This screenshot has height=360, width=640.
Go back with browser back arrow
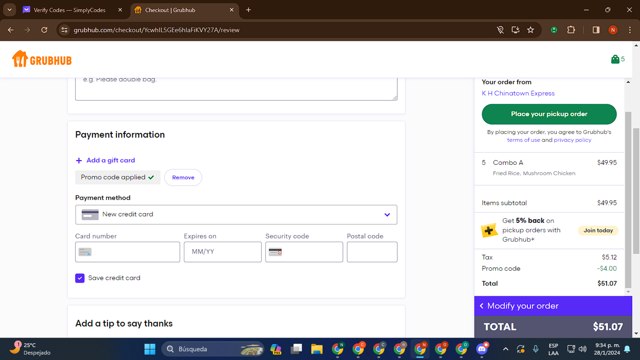click(x=11, y=30)
